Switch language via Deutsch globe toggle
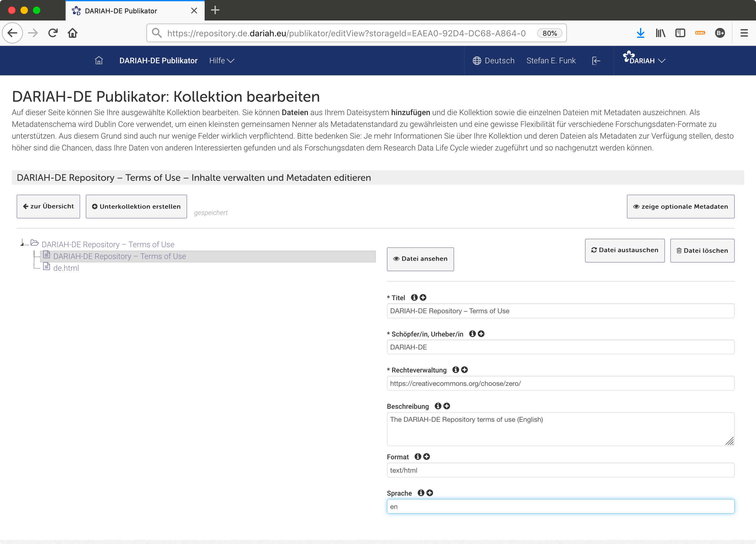The image size is (756, 544). (x=493, y=60)
